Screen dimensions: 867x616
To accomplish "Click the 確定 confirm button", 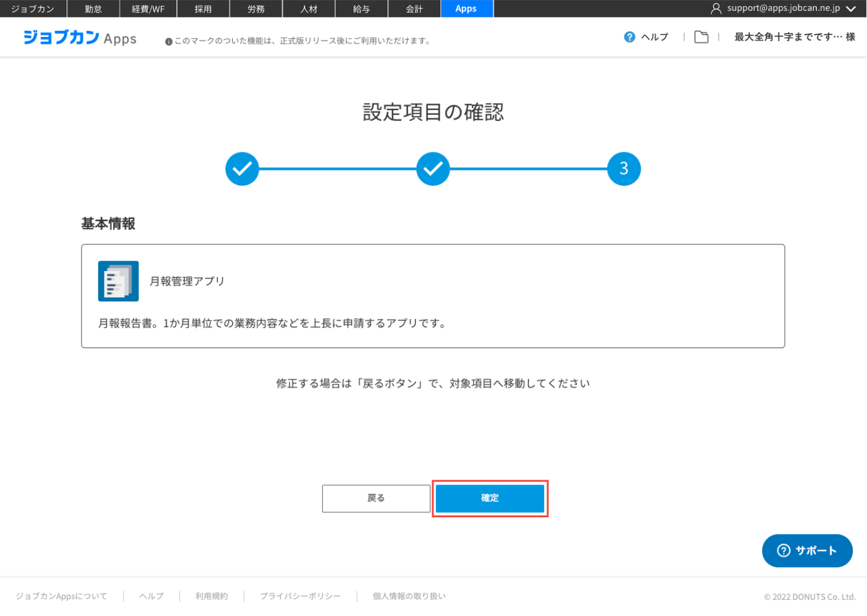I will (490, 498).
